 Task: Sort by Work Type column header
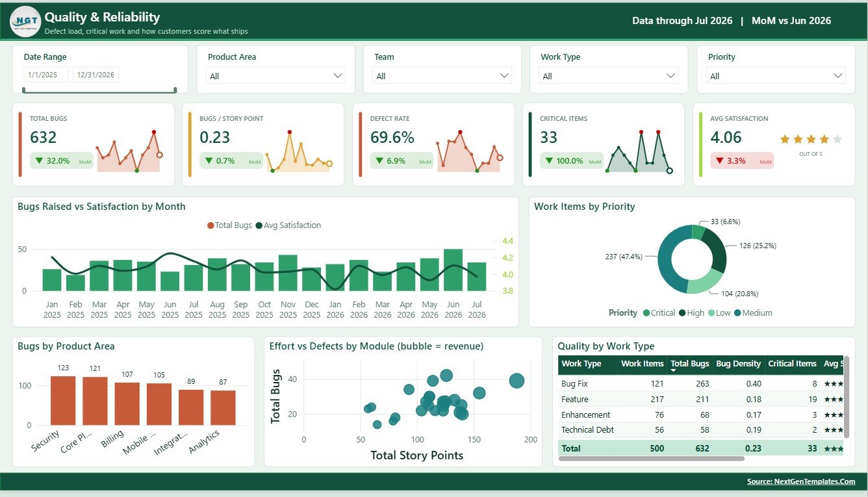(x=581, y=364)
